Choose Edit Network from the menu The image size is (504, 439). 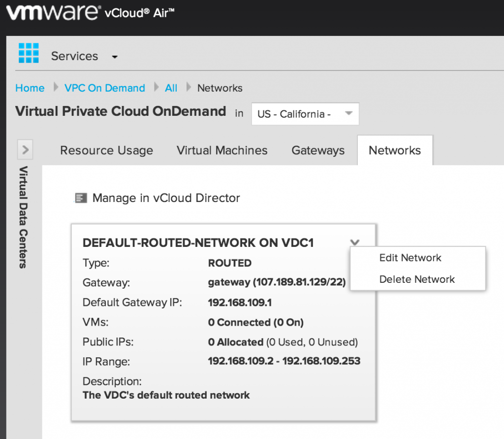pos(410,258)
